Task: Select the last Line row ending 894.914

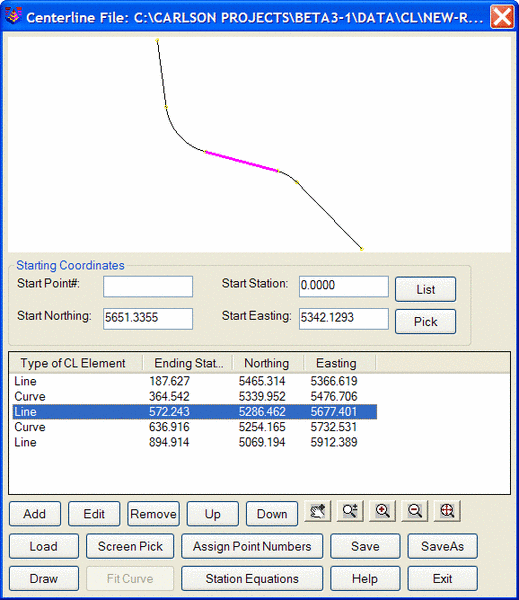Action: 194,442
